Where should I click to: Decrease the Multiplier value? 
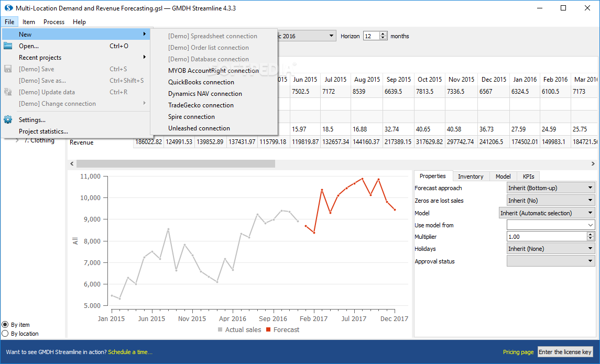pos(591,239)
